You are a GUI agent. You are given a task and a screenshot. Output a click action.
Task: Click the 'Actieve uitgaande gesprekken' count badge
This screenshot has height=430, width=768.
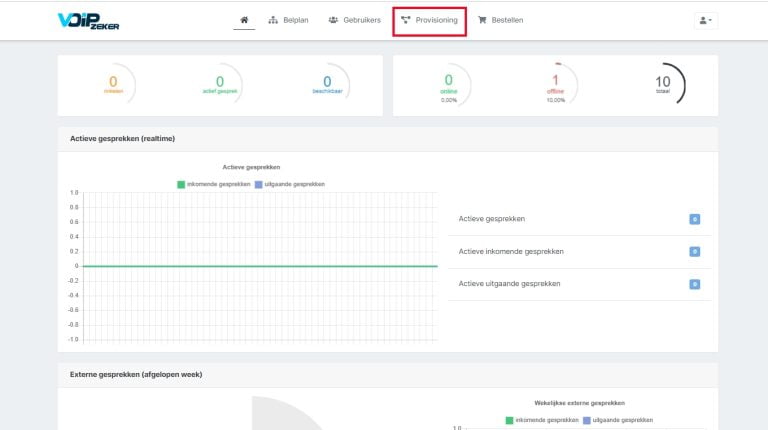(695, 284)
